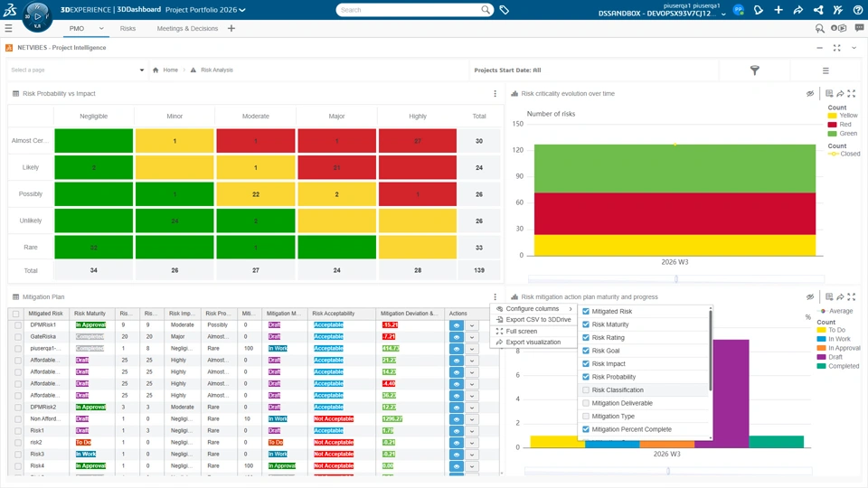Expand Risk criticality chart to full screen
Image resolution: width=868 pixels, height=488 pixels.
pos(852,93)
